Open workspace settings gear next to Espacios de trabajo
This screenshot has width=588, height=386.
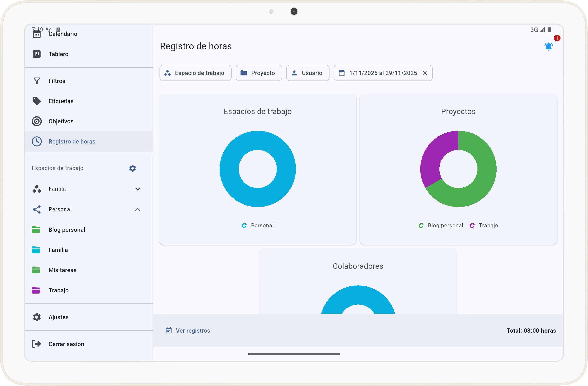click(132, 168)
